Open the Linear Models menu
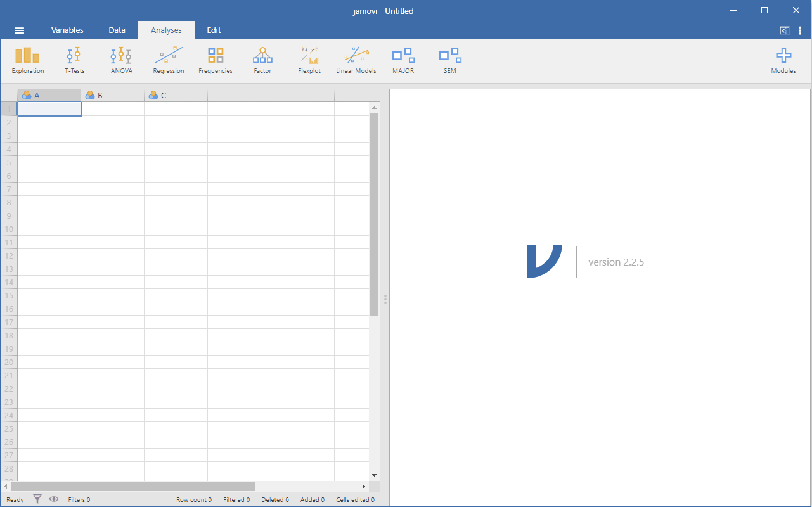The height and width of the screenshot is (507, 812). [356, 60]
